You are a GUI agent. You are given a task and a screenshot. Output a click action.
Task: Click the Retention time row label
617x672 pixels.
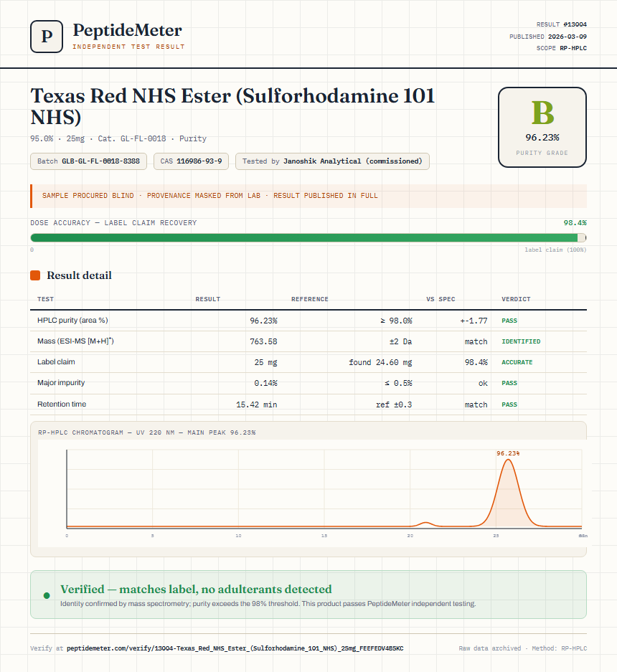62,404
